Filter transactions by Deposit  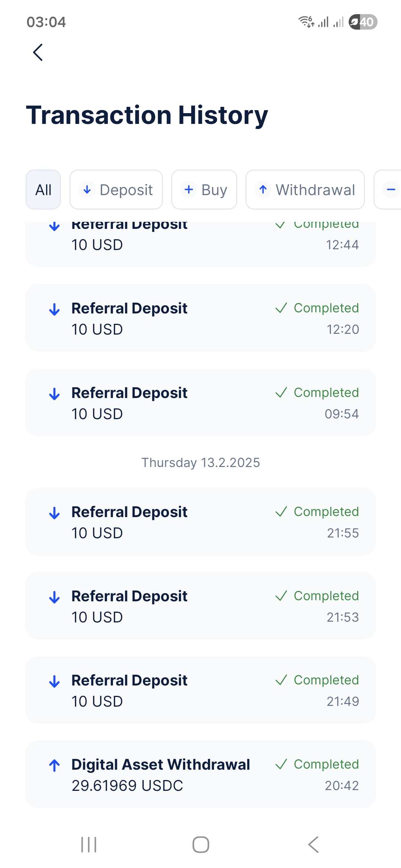pyautogui.click(x=116, y=190)
